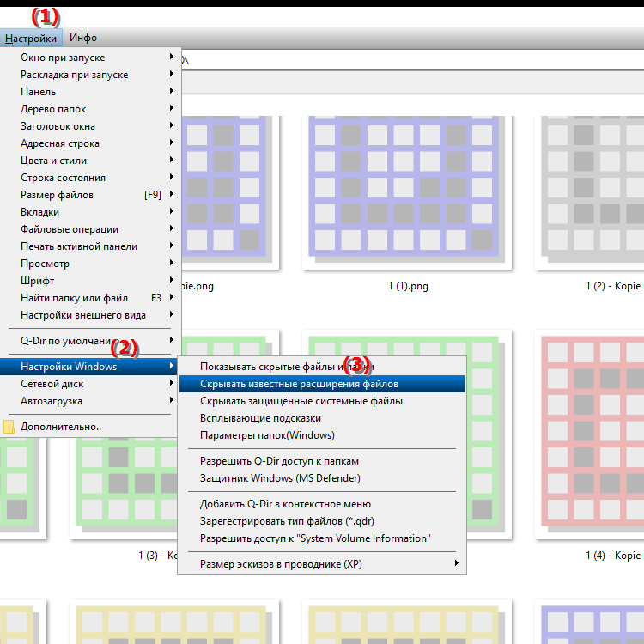This screenshot has width=644, height=644.
Task: Select the 1 (2) - Kopie thumbnail
Action: pos(589,192)
